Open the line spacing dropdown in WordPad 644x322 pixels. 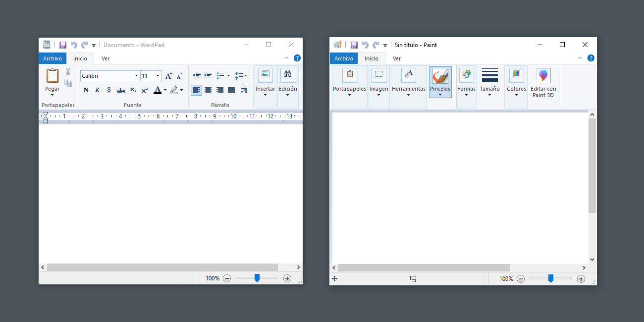click(x=241, y=76)
